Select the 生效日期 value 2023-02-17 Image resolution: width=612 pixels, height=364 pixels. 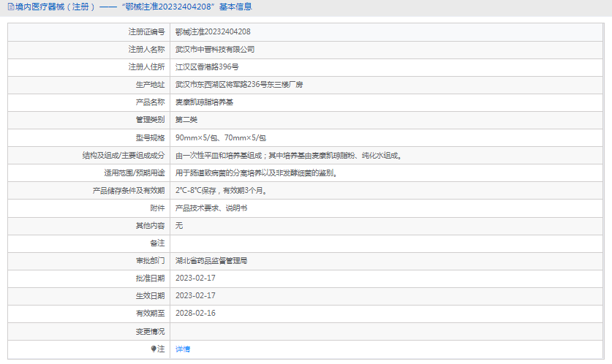point(195,296)
